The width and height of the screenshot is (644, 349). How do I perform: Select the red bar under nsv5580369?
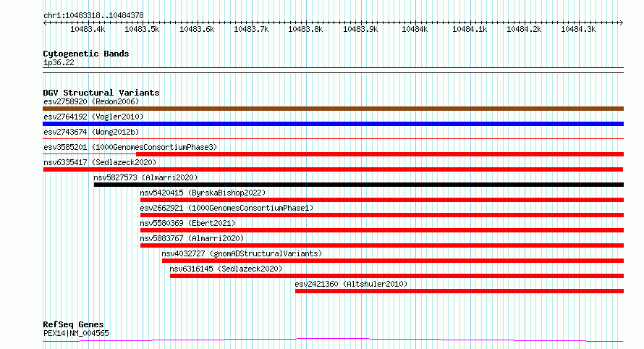[x=382, y=230]
